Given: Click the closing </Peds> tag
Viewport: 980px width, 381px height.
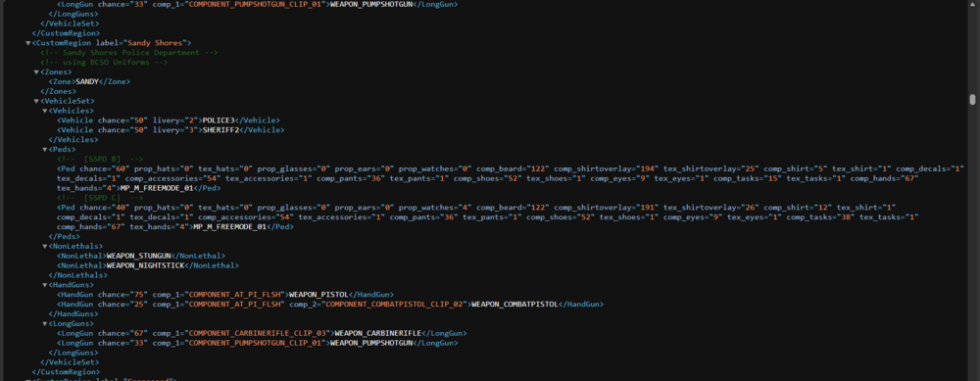Looking at the screenshot, I should pos(65,237).
